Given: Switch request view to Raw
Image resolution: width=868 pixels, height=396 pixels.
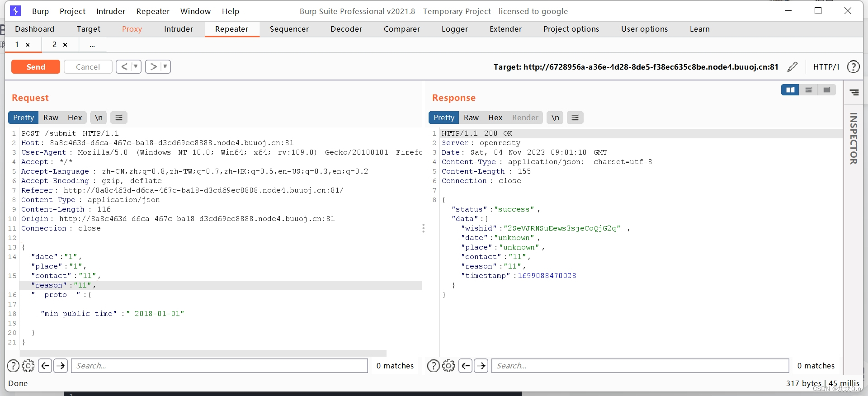Looking at the screenshot, I should pyautogui.click(x=51, y=118).
